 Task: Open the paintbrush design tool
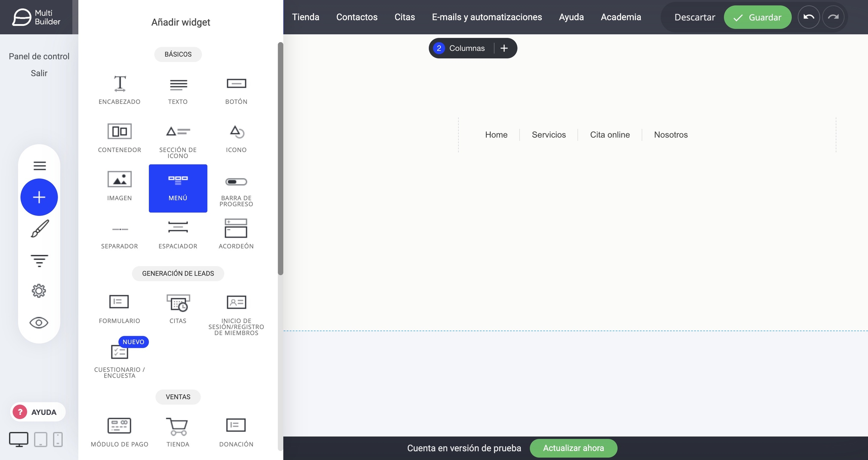pos(39,228)
